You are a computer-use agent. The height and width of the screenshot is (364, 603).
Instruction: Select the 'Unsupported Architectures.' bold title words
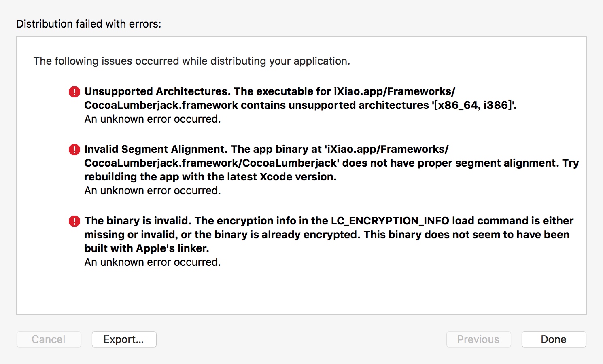[x=157, y=91]
